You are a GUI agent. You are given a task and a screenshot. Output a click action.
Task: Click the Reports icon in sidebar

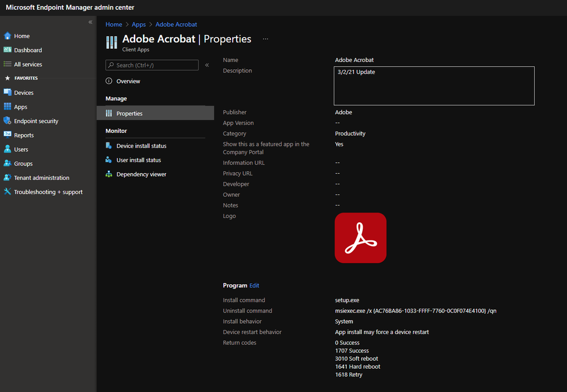[7, 135]
